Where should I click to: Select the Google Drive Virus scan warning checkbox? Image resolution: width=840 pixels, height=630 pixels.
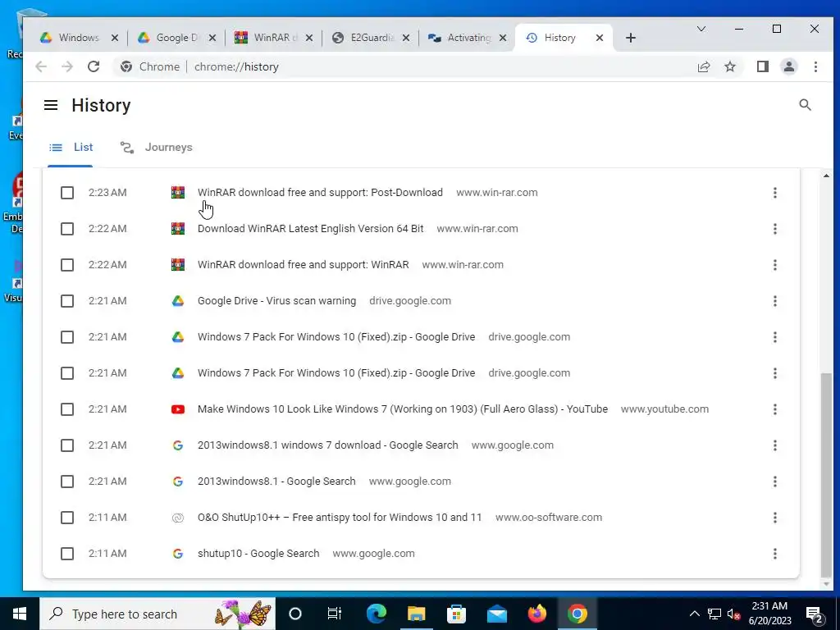(x=67, y=301)
